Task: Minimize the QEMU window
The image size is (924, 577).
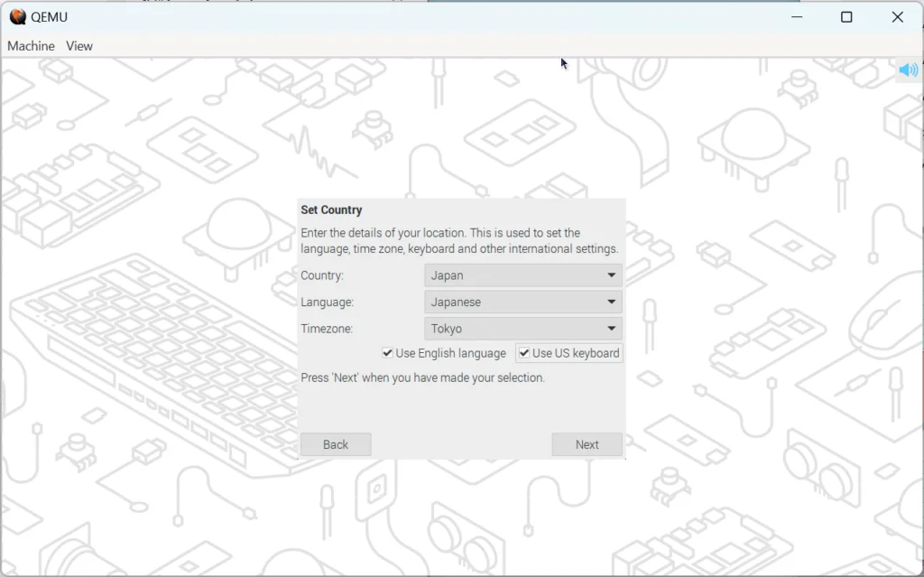Action: pyautogui.click(x=797, y=17)
